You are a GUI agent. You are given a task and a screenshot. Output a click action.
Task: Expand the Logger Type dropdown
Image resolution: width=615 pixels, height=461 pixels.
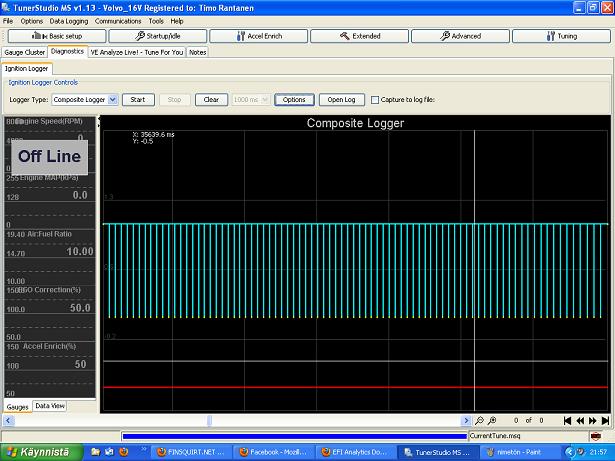pyautogui.click(x=113, y=100)
